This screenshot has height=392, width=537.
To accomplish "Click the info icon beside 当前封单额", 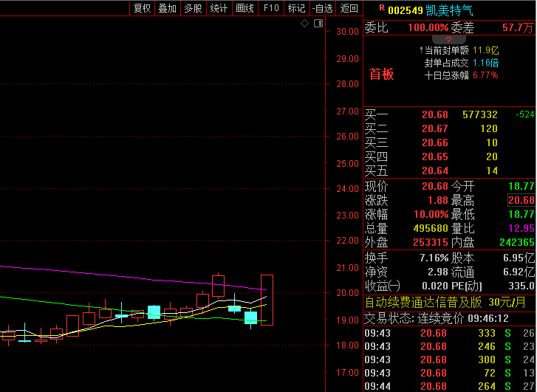I will 421,50.
